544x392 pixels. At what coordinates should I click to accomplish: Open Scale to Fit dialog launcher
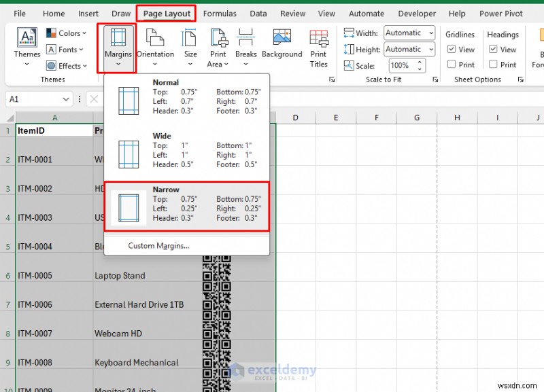coord(435,79)
